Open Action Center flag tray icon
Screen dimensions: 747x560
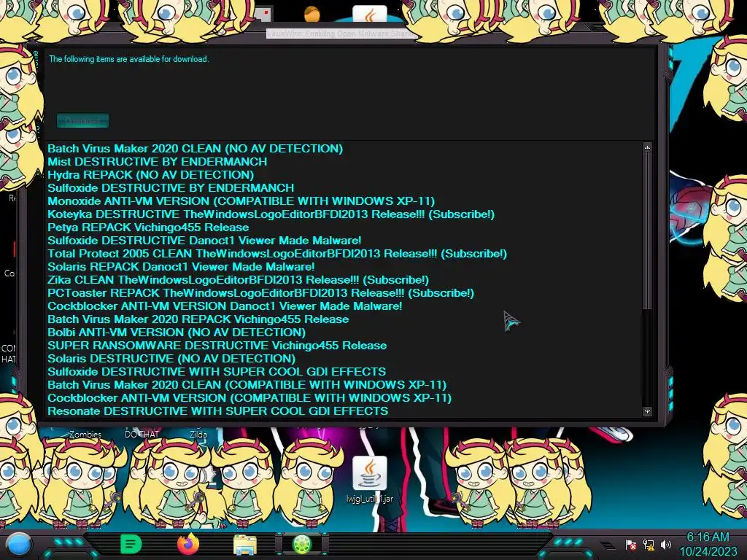[x=631, y=545]
